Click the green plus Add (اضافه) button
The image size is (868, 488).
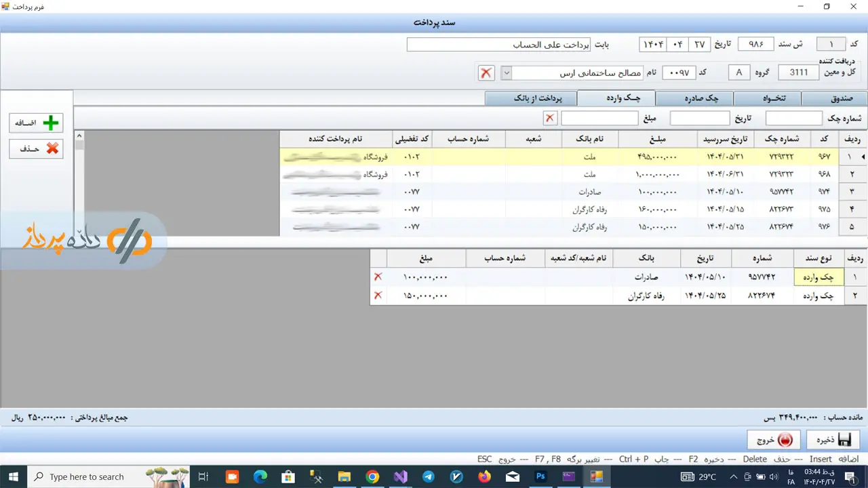(x=35, y=123)
